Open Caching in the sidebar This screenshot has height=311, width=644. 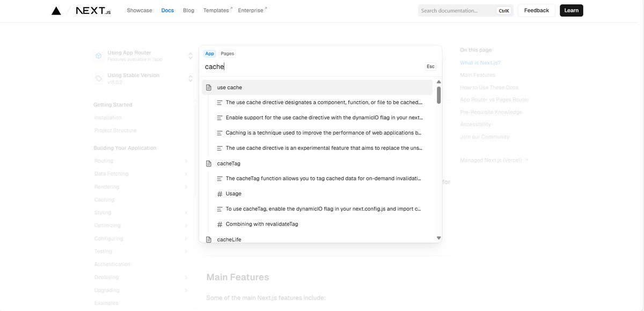(x=104, y=200)
